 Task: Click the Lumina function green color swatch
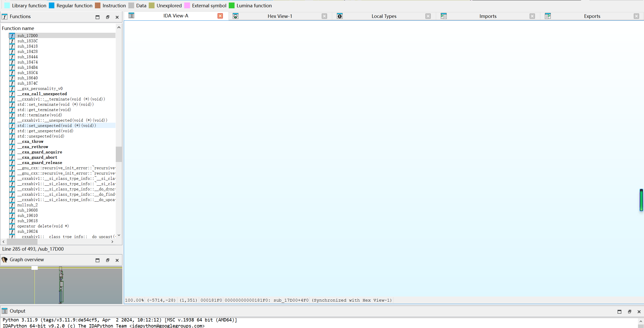pyautogui.click(x=232, y=6)
